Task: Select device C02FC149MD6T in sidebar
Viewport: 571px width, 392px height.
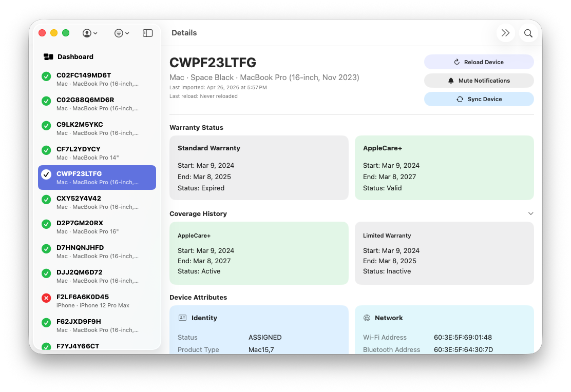Action: pos(97,79)
